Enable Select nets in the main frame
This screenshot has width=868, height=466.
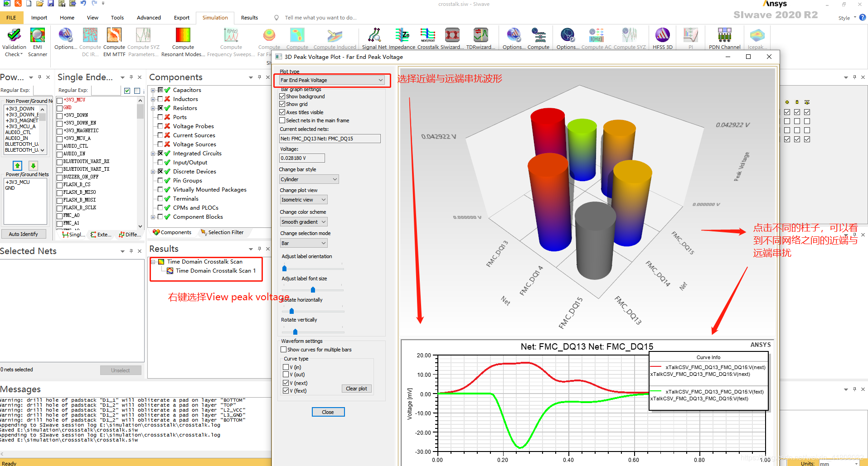pyautogui.click(x=282, y=120)
